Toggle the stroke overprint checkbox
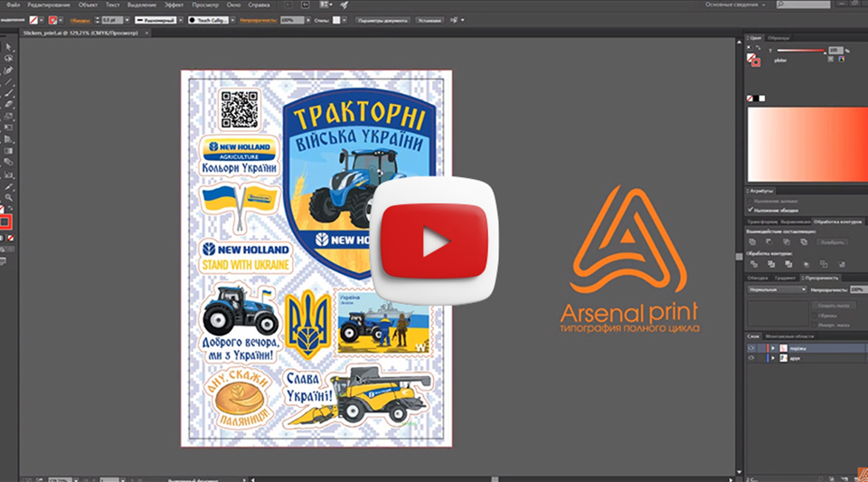 point(750,209)
